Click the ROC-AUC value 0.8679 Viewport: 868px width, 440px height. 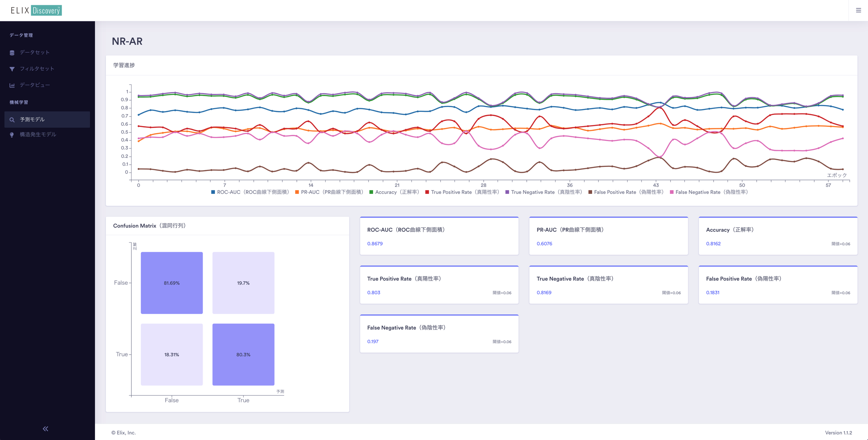click(375, 244)
